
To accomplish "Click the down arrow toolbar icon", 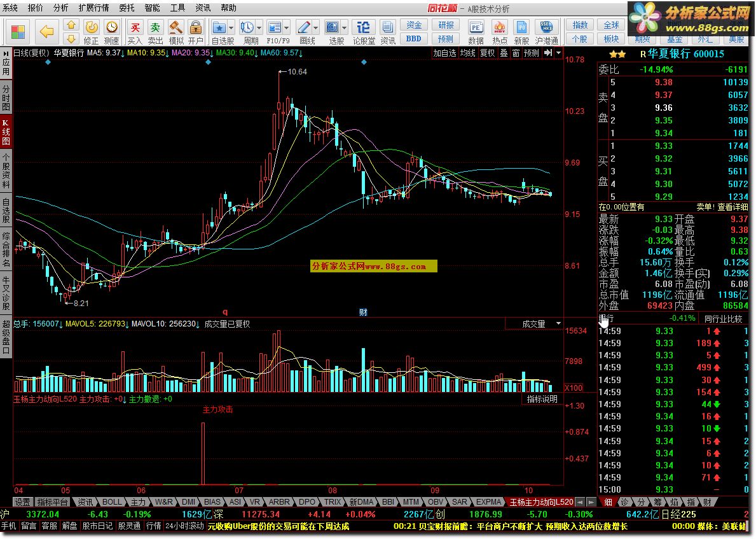I will click(x=71, y=39).
